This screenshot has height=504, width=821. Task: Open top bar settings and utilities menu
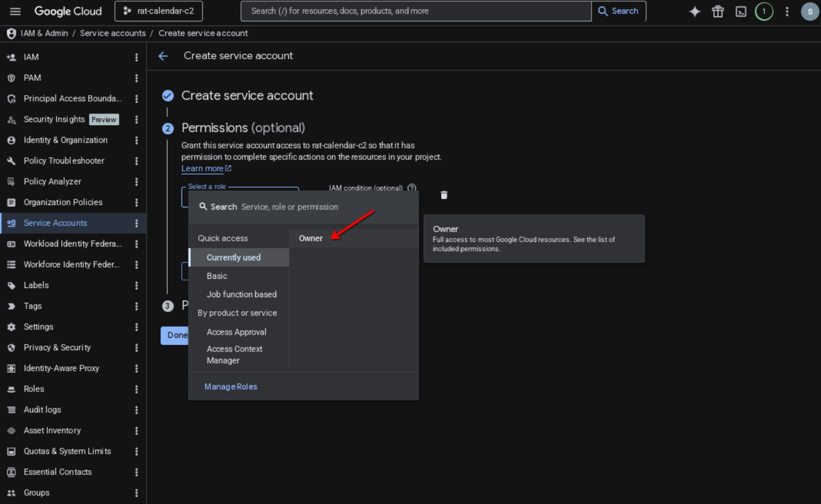787,11
